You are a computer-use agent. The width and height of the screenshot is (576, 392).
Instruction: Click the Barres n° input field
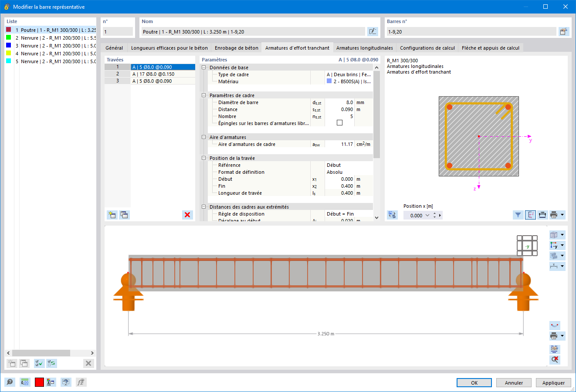coord(471,31)
